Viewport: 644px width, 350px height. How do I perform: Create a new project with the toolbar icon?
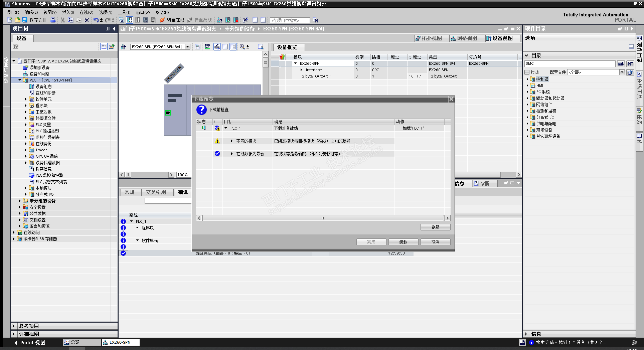pos(10,20)
